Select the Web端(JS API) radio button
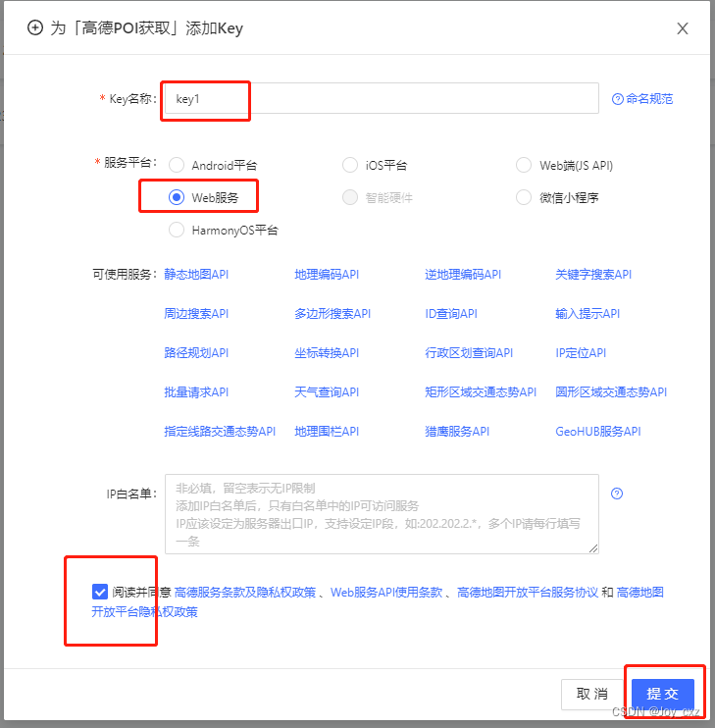The image size is (715, 728). click(524, 165)
